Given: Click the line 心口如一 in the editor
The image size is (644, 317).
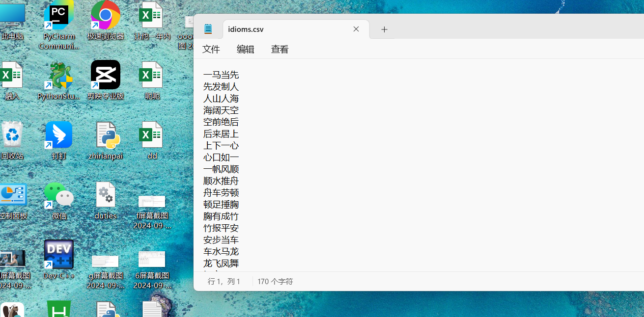Looking at the screenshot, I should pos(221,157).
